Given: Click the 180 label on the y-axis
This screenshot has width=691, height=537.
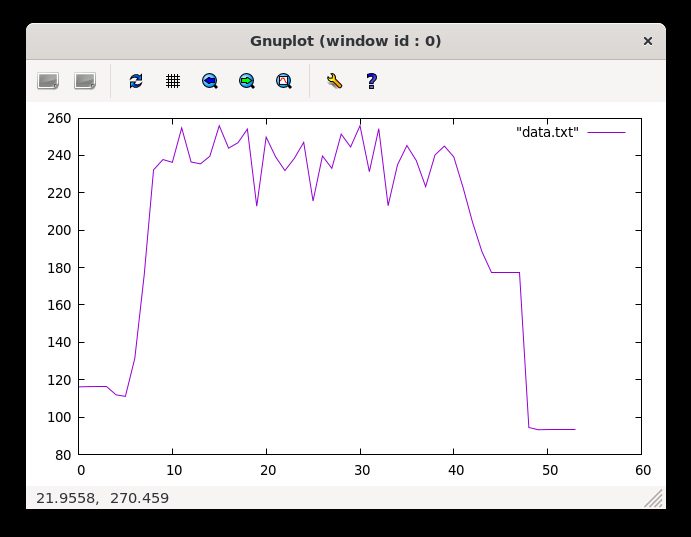Looking at the screenshot, I should coord(59,268).
